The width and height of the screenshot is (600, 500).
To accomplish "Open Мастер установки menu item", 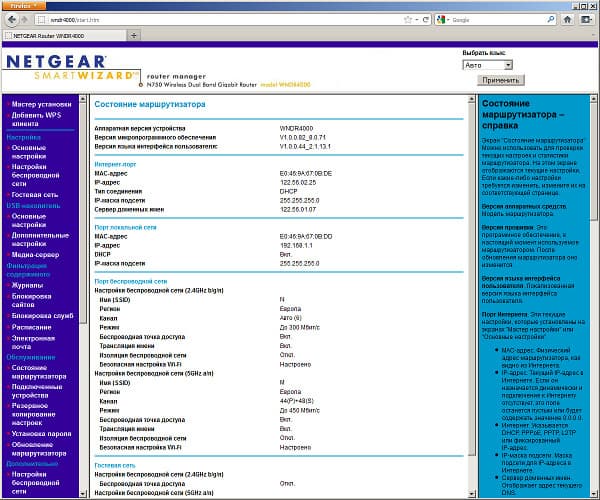I will pos(41,104).
